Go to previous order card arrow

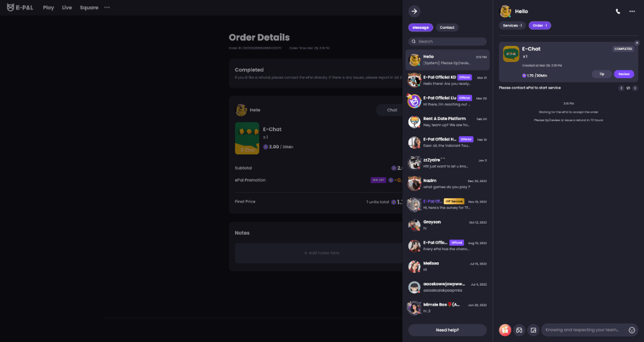[x=621, y=88]
